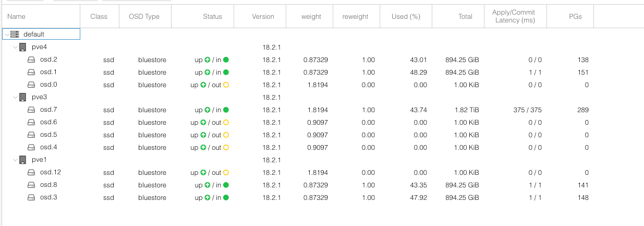The width and height of the screenshot is (644, 226).
Task: Click the osd.2 disk drive icon
Action: 31,60
